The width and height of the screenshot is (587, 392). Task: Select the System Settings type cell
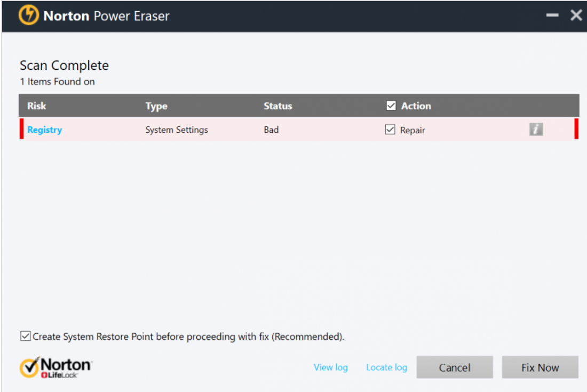tap(177, 130)
